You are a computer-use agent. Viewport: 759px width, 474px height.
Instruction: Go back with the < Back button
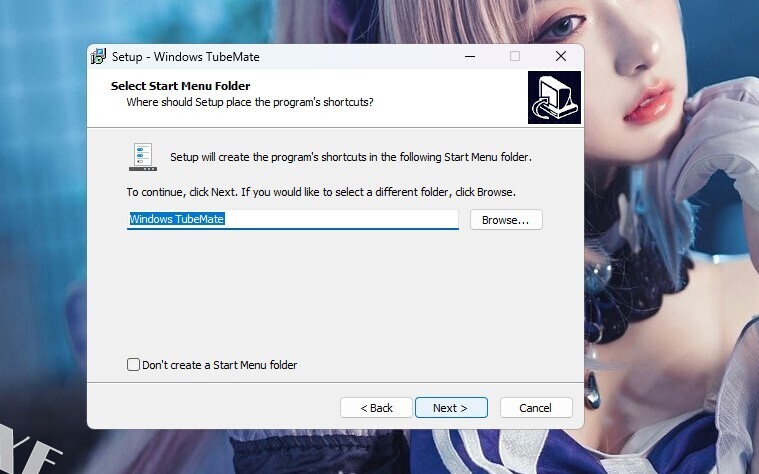tap(376, 408)
